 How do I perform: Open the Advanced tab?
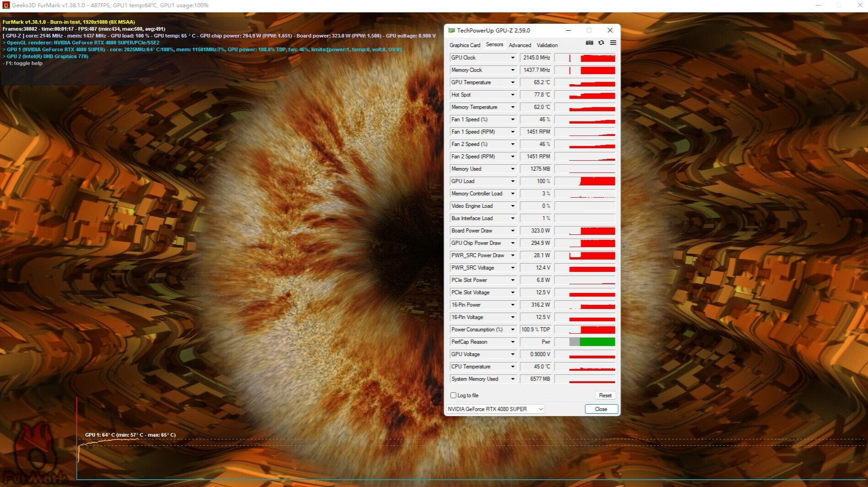520,45
